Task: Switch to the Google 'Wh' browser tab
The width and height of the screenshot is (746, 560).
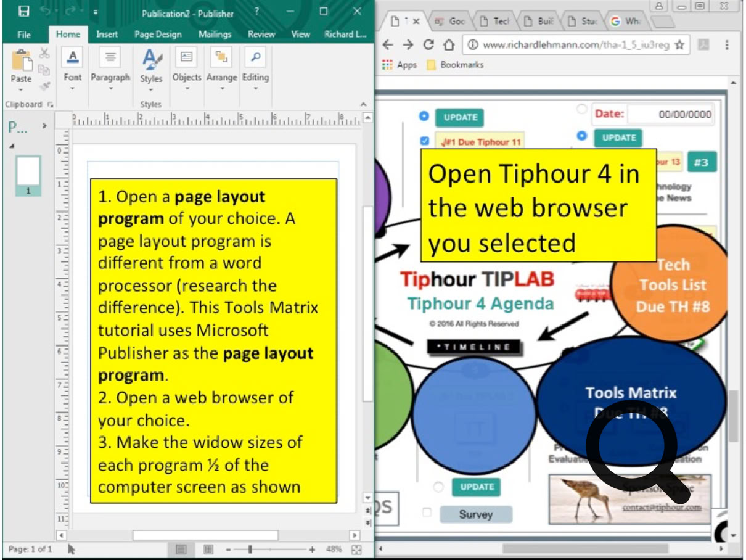Action: click(626, 21)
